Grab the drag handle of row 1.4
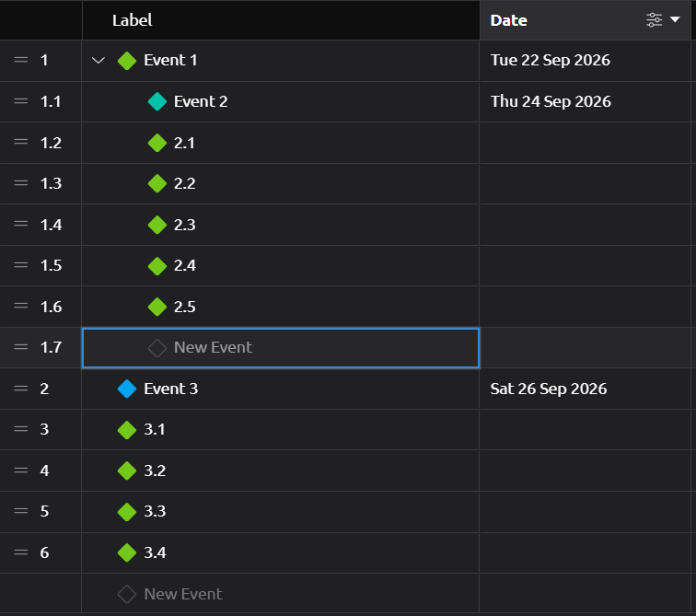 (21, 224)
